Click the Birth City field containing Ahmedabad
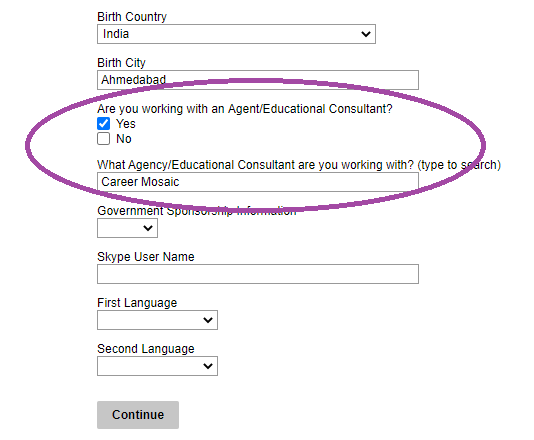 coord(258,80)
